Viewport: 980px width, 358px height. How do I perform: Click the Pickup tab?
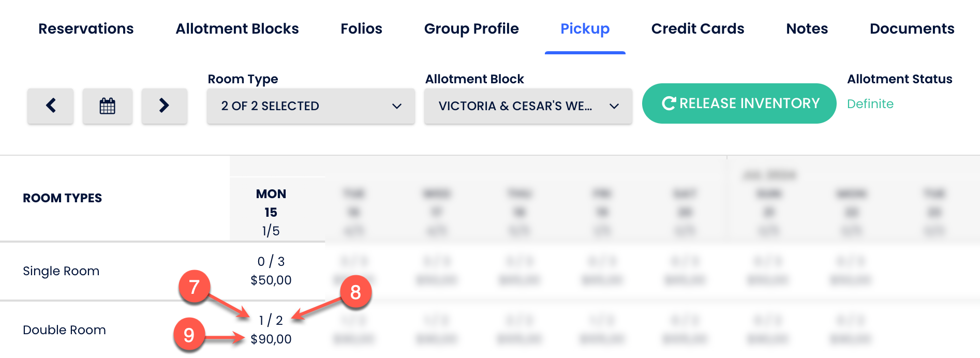(585, 29)
